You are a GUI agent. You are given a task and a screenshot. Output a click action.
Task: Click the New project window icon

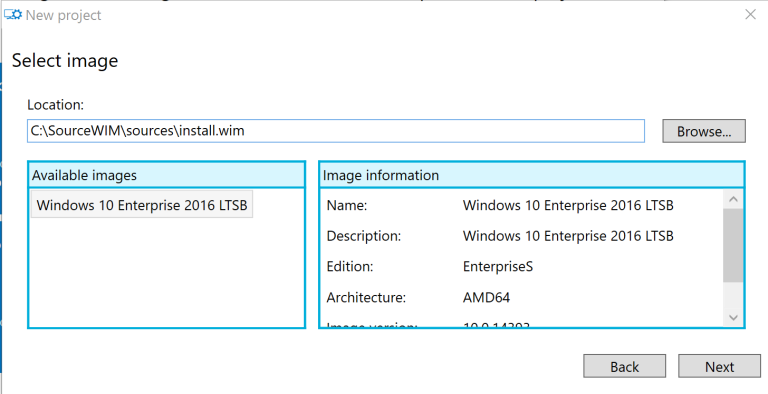coord(13,14)
